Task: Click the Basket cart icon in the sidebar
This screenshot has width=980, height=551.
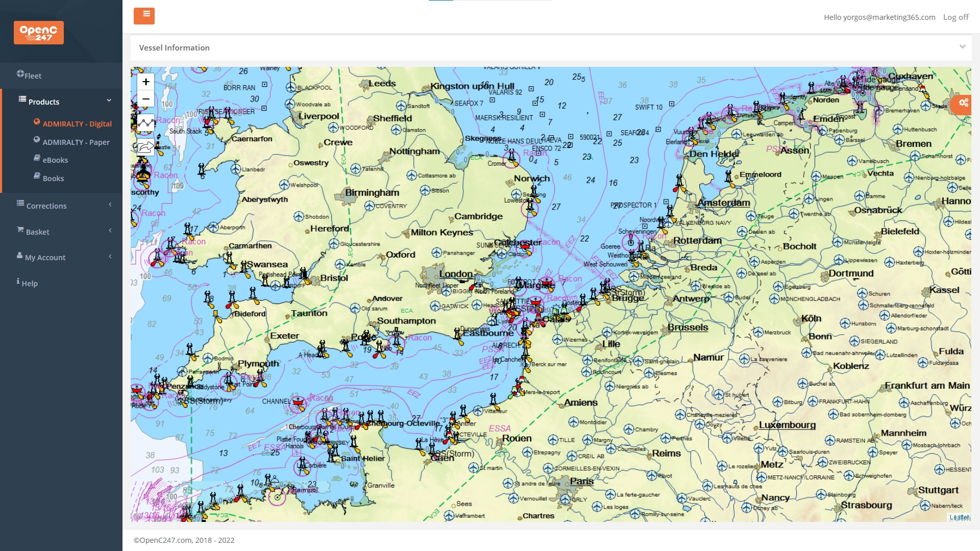Action: coord(20,231)
